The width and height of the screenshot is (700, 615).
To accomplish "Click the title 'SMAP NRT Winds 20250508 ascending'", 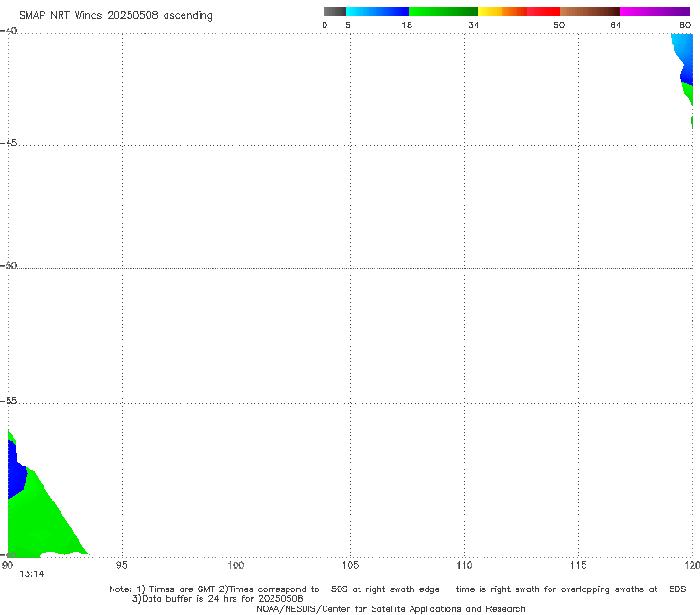I will click(x=115, y=16).
